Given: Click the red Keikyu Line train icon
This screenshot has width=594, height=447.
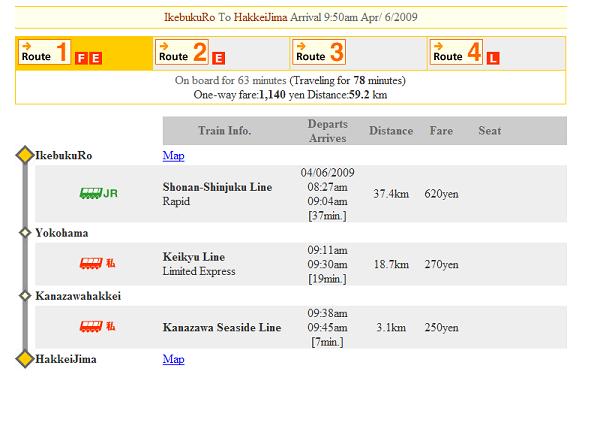Looking at the screenshot, I should (x=97, y=263).
